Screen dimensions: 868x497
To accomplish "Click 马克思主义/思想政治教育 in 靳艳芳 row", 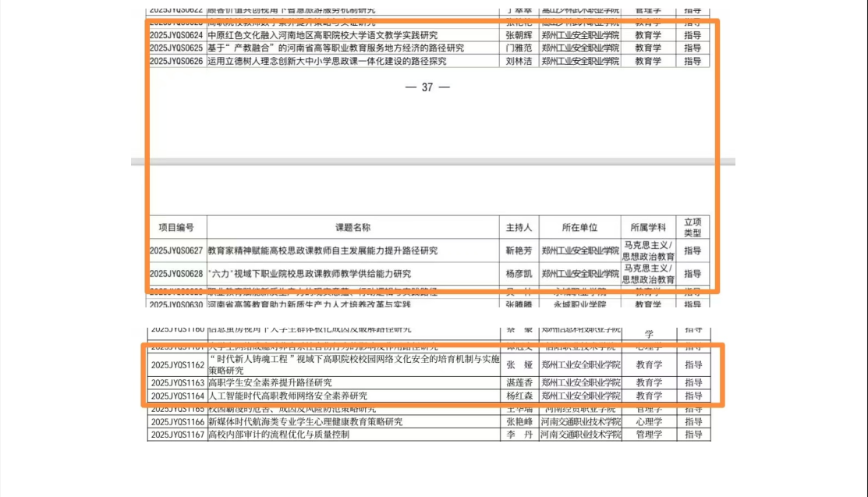I will [648, 250].
